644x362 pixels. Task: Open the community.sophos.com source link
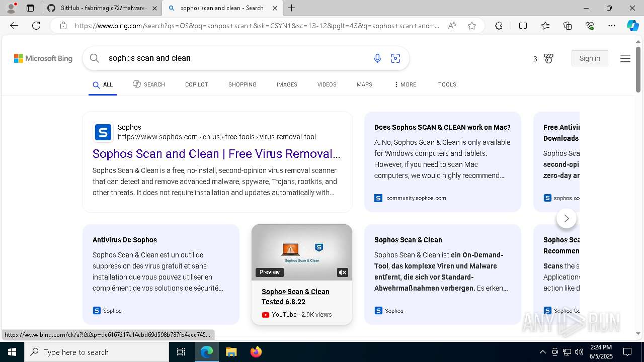(416, 198)
